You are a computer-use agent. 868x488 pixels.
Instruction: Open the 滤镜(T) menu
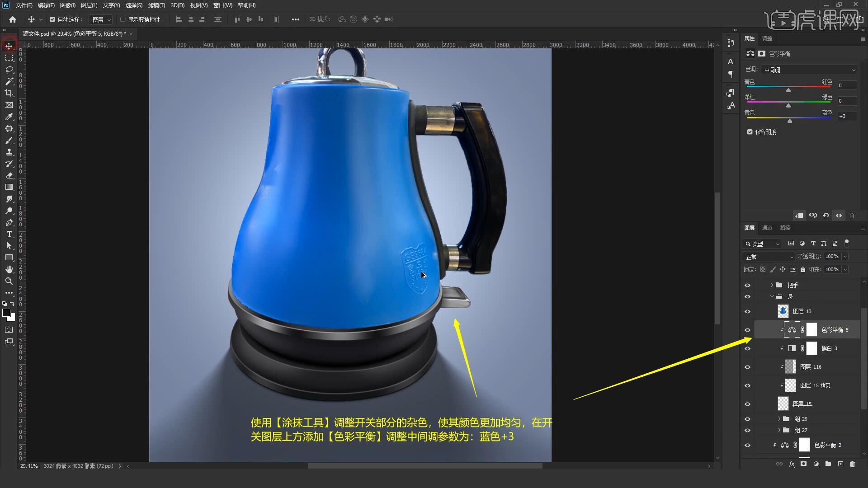point(156,5)
